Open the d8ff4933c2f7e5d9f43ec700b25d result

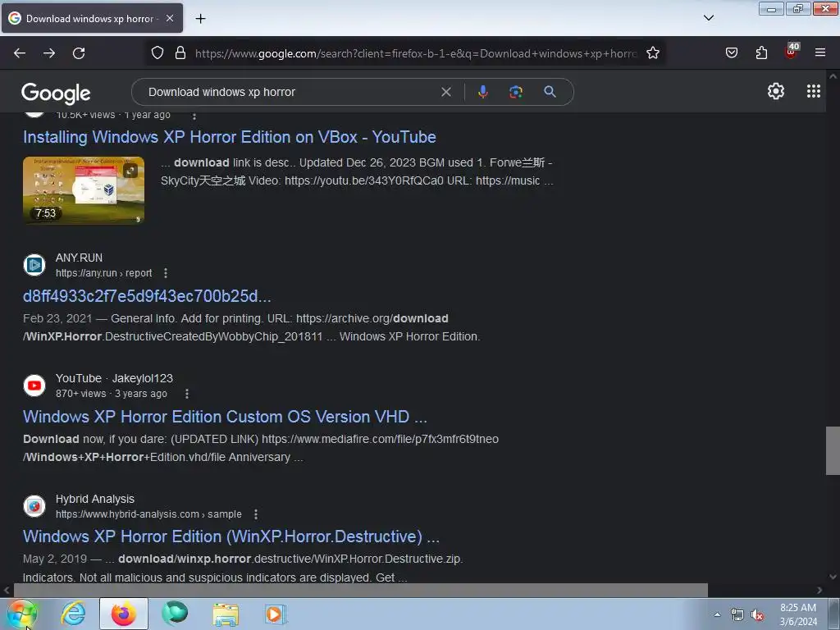click(x=147, y=295)
